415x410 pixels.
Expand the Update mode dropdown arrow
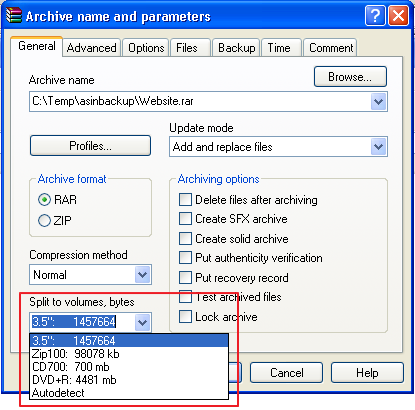pyautogui.click(x=378, y=147)
